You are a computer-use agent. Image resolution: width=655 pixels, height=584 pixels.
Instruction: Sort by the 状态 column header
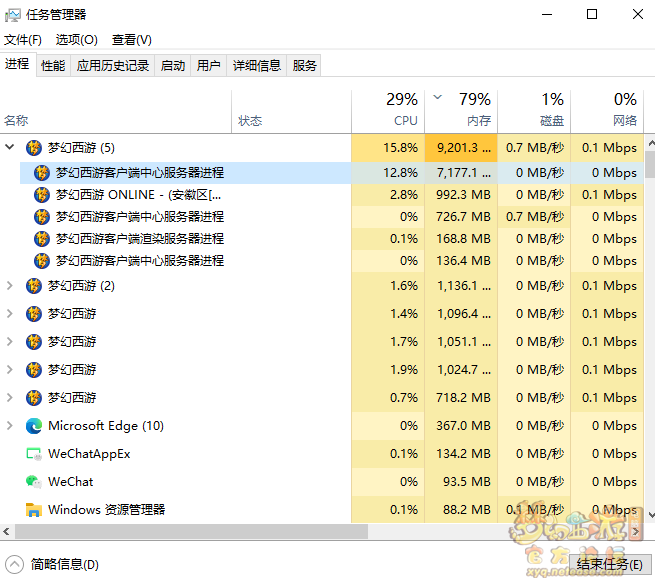pyautogui.click(x=291, y=112)
